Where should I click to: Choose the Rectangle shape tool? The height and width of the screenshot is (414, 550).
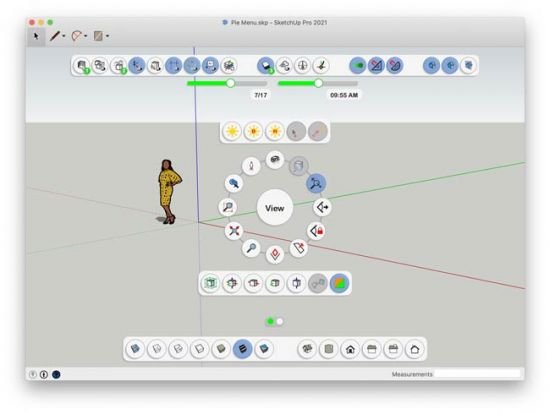98,36
